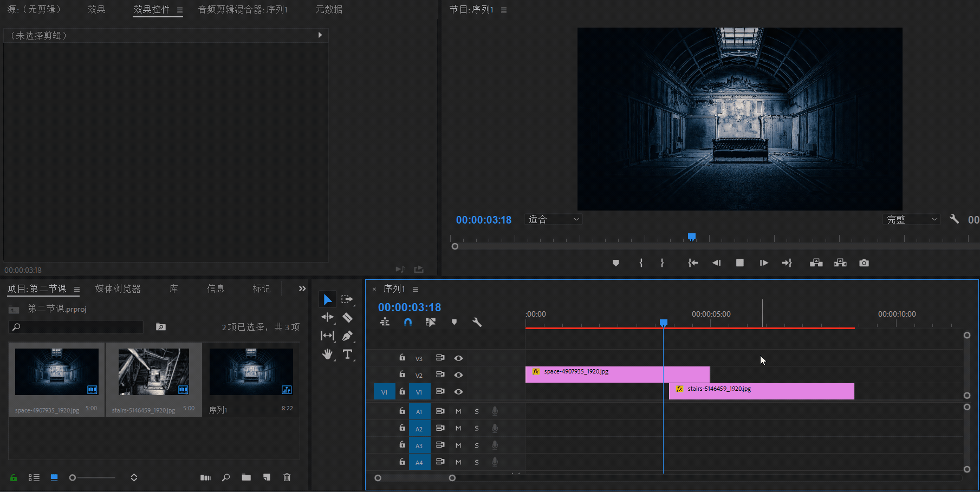The image size is (980, 492).
Task: Click the delete trash button in project panel
Action: 287,477
